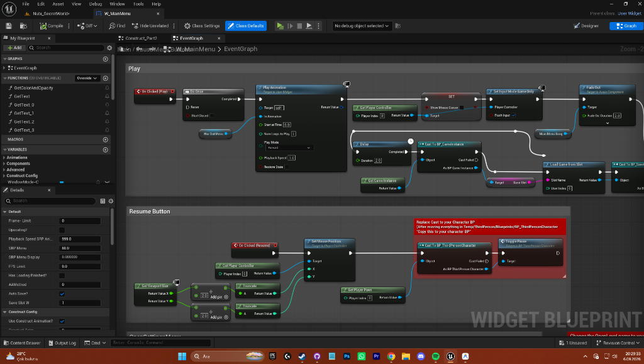Open the Override functions dropdown
644x364 pixels.
87,78
